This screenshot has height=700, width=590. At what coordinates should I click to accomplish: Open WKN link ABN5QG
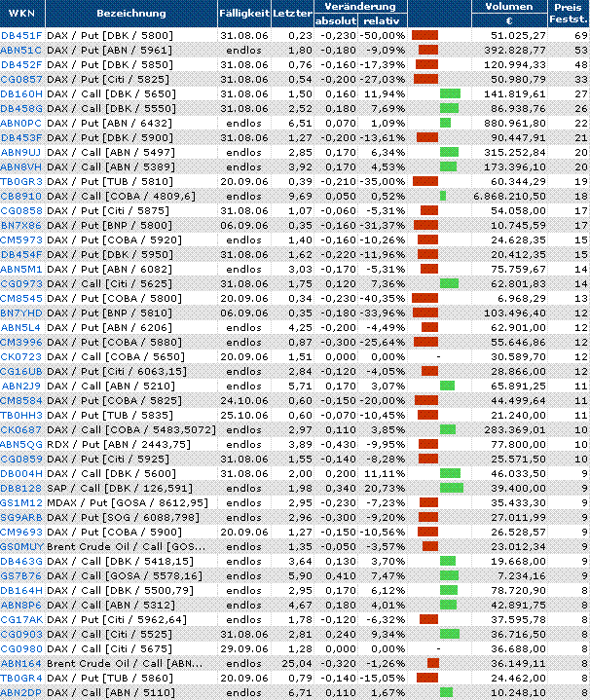coord(21,444)
